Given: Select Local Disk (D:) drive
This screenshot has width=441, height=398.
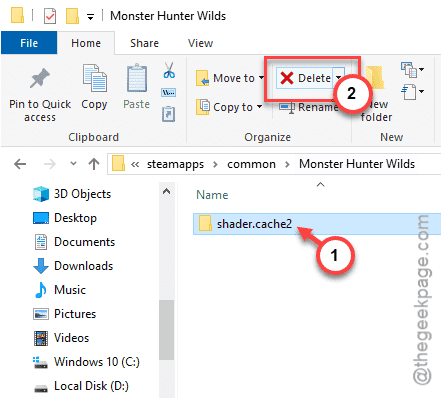Looking at the screenshot, I should (81, 386).
